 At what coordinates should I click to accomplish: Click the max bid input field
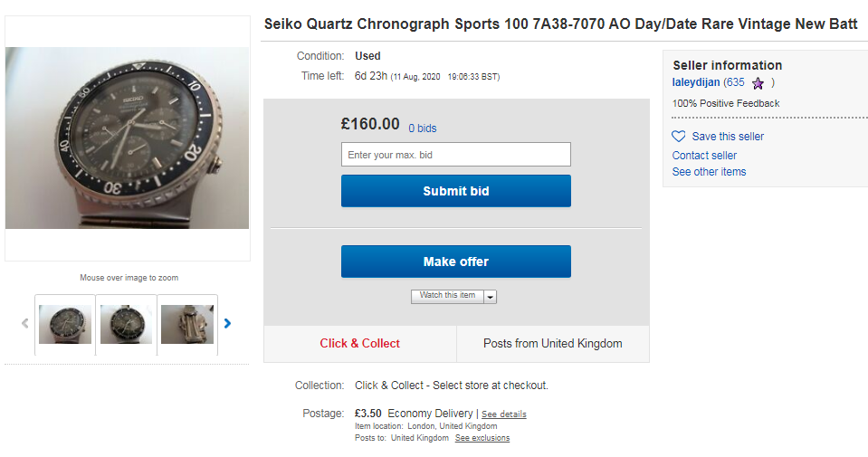pyautogui.click(x=455, y=155)
